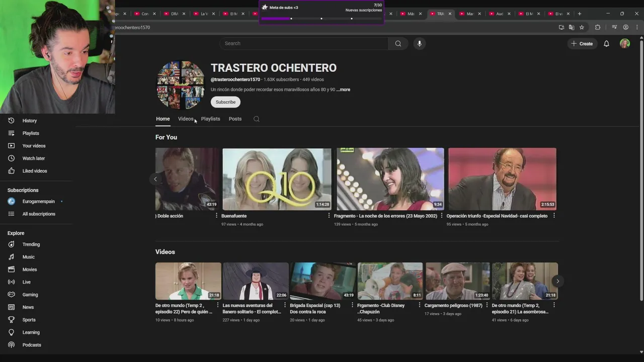
Task: Go to Trending in Explore
Action: click(x=31, y=244)
